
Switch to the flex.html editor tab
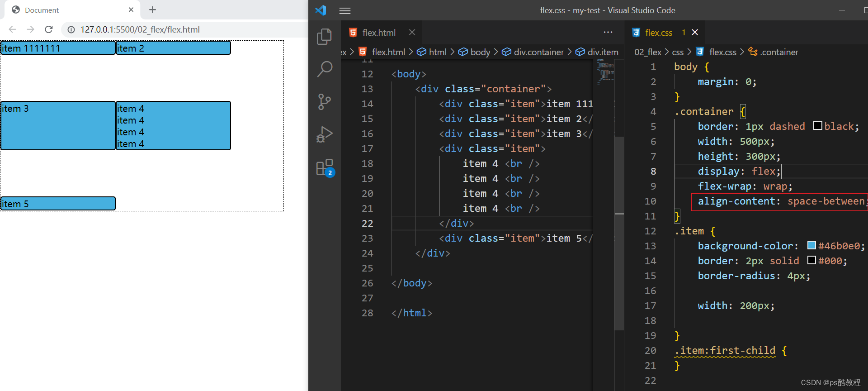tap(379, 33)
